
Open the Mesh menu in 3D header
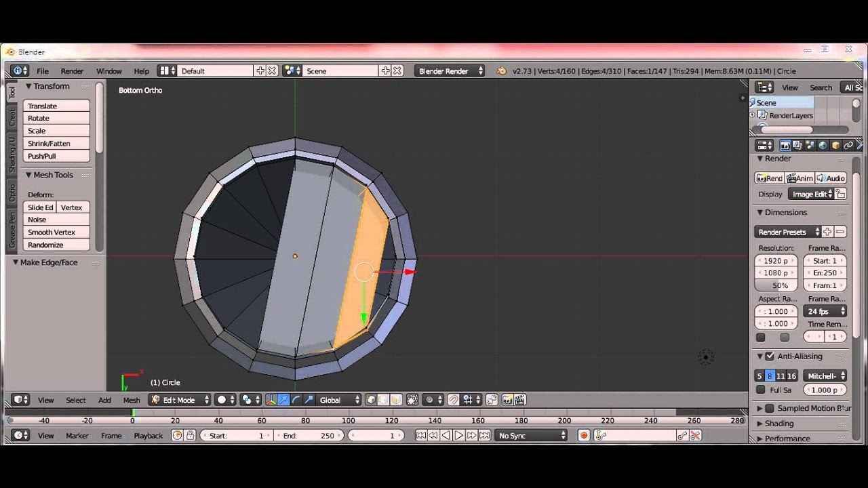tap(132, 400)
